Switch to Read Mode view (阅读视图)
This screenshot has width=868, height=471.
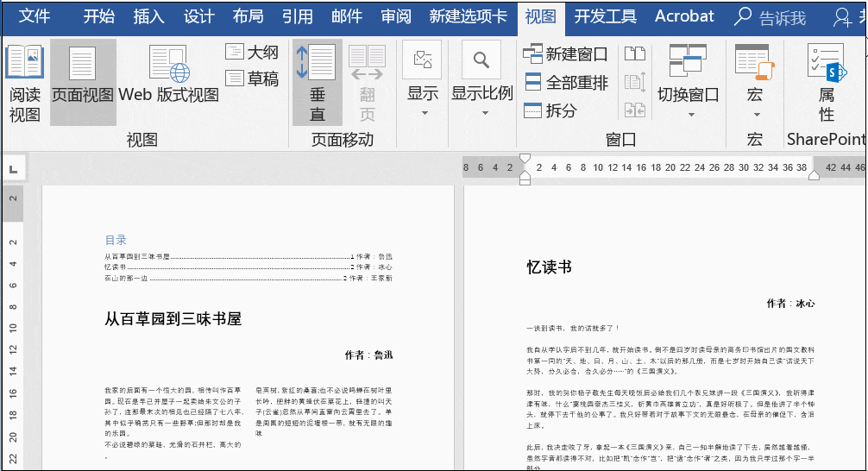click(25, 83)
